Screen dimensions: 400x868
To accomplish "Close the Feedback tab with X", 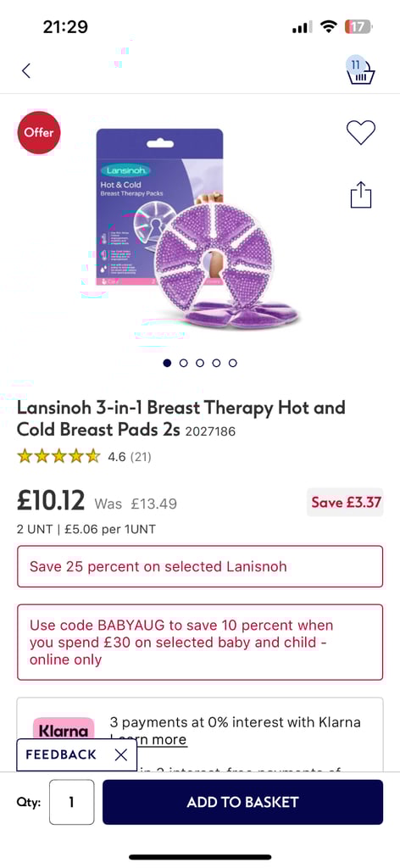I will click(120, 754).
